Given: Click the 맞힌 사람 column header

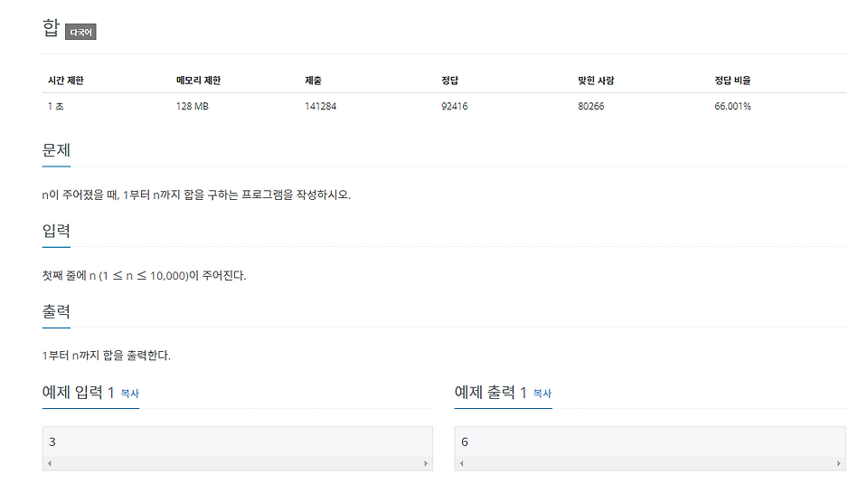Looking at the screenshot, I should (x=596, y=81).
